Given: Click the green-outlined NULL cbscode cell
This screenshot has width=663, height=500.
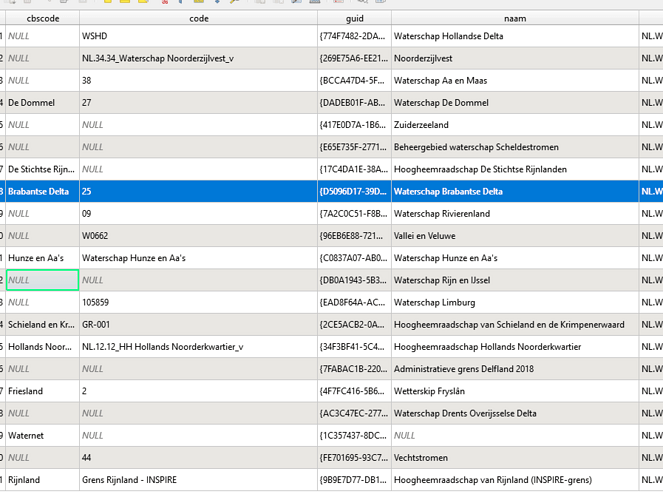Looking at the screenshot, I should [x=42, y=280].
